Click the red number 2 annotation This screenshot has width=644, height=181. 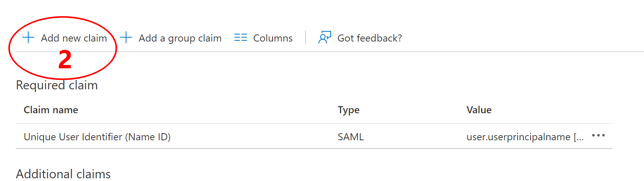[65, 60]
